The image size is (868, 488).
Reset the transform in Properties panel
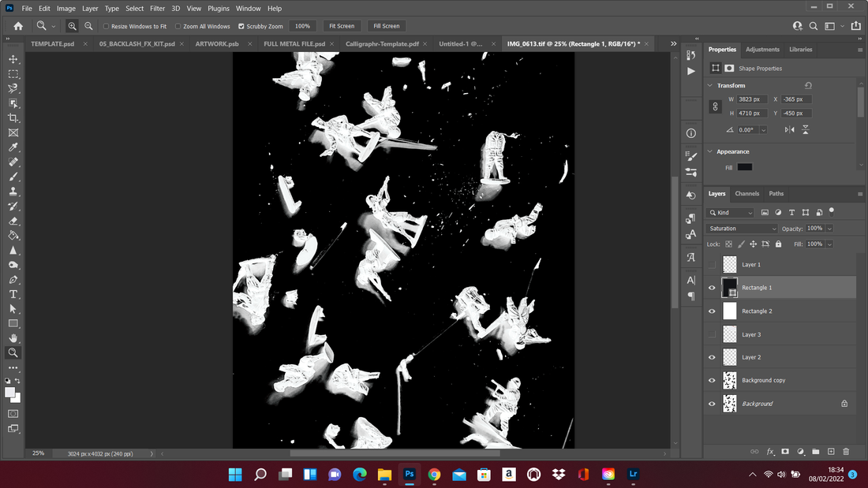click(808, 85)
